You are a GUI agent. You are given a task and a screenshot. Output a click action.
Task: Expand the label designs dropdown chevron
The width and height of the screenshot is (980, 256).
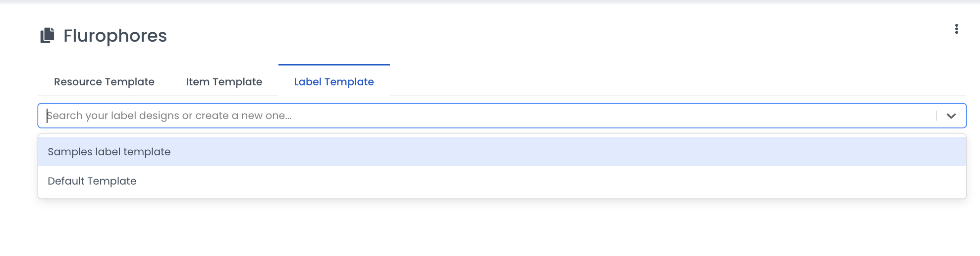coord(951,116)
